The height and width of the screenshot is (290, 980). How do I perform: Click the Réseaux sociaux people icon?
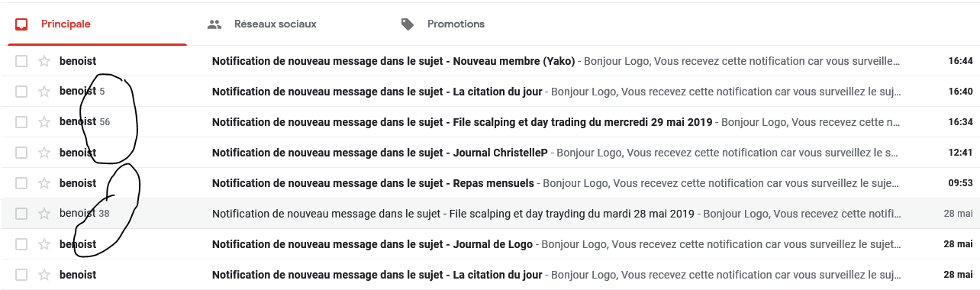click(x=214, y=24)
